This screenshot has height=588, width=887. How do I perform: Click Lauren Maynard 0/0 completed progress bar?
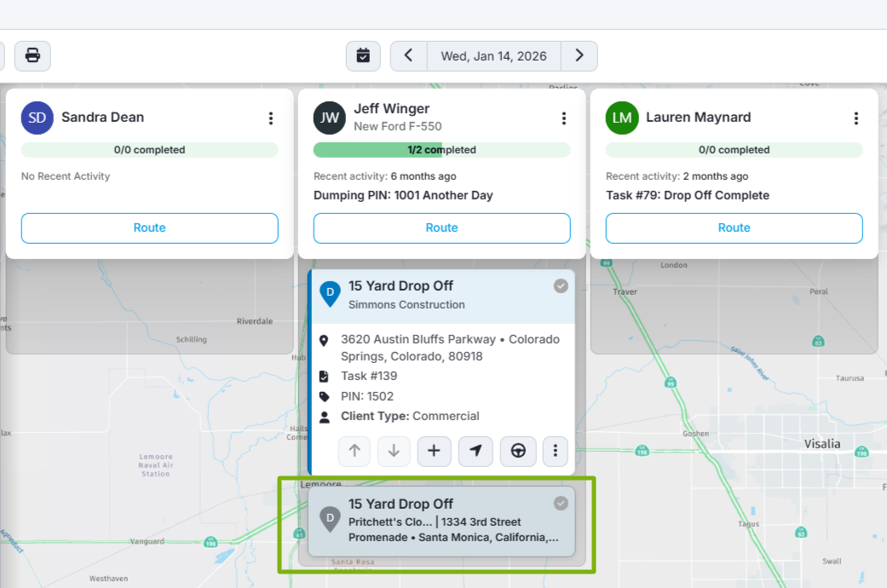click(x=734, y=150)
